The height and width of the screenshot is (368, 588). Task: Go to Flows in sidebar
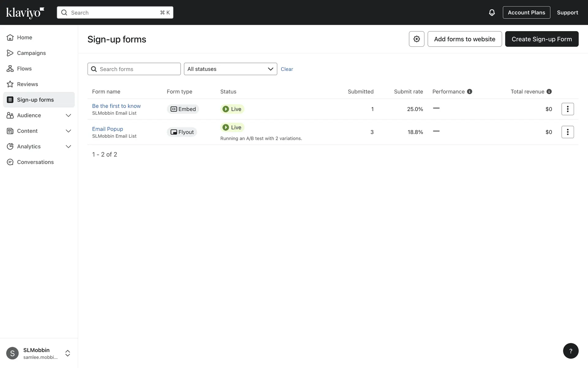24,68
